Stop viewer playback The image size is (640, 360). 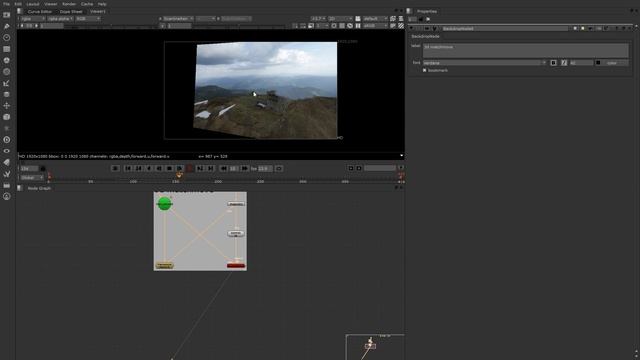(169, 168)
